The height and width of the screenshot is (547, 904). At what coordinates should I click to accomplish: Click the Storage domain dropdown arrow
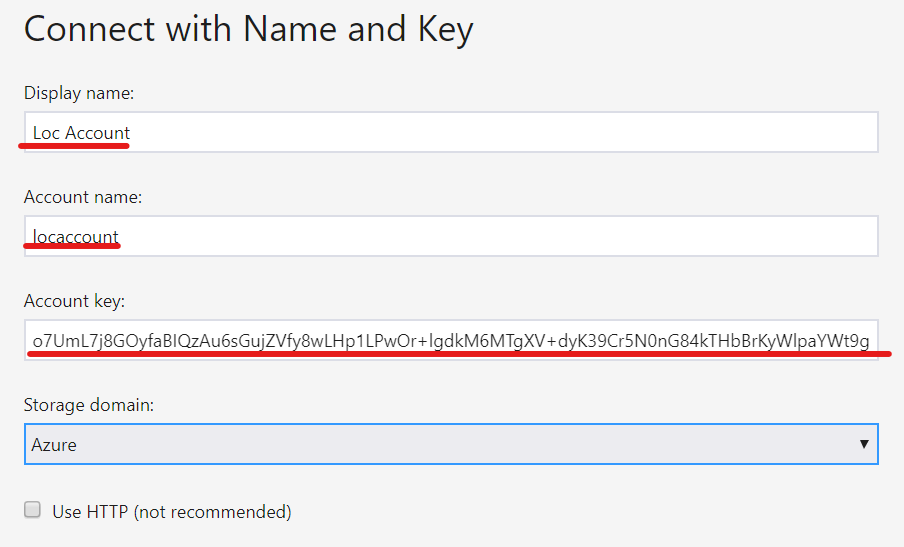[x=863, y=444]
